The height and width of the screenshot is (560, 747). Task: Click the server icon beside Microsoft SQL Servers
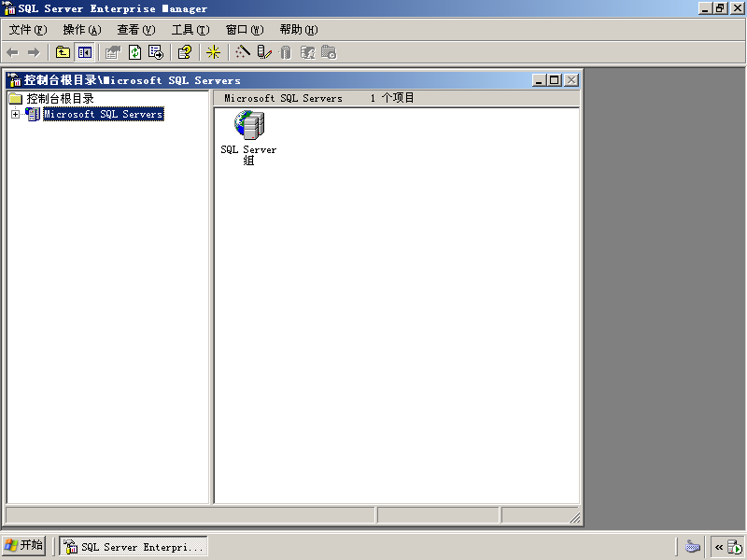[33, 114]
